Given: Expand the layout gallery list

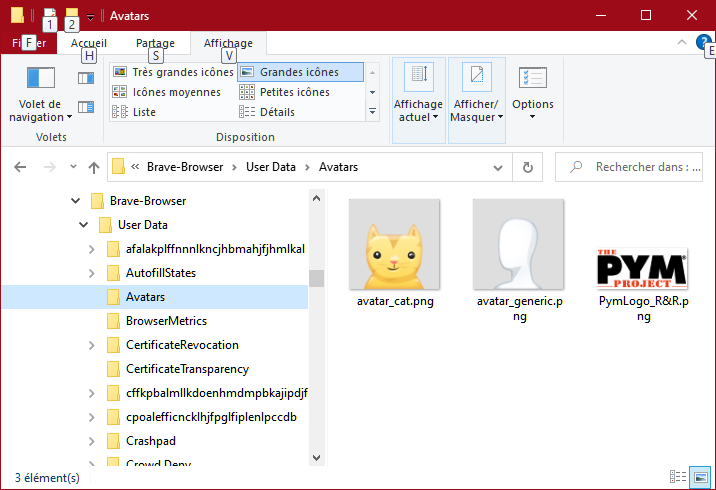Looking at the screenshot, I should [373, 111].
